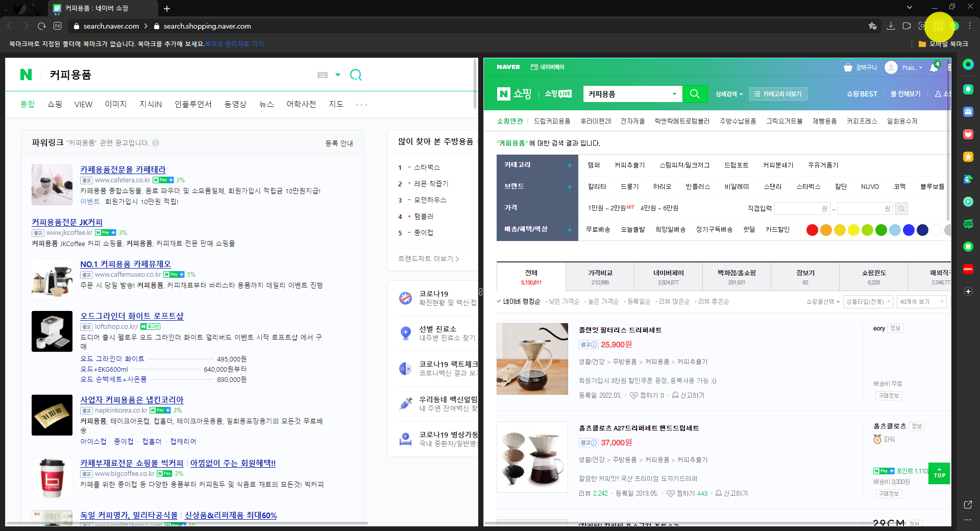Pick the navy color swatch filter

922,230
